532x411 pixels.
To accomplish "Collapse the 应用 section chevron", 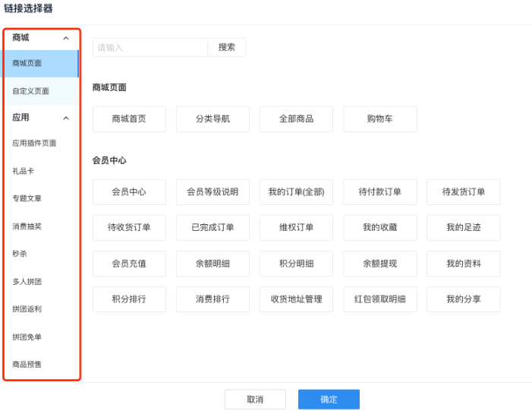I will 66,119.
